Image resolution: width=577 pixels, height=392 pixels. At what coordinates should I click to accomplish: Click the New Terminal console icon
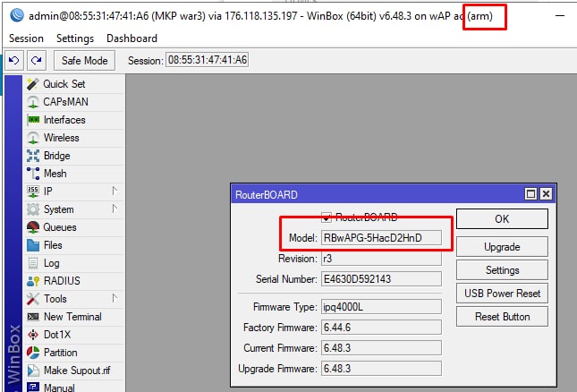click(33, 317)
